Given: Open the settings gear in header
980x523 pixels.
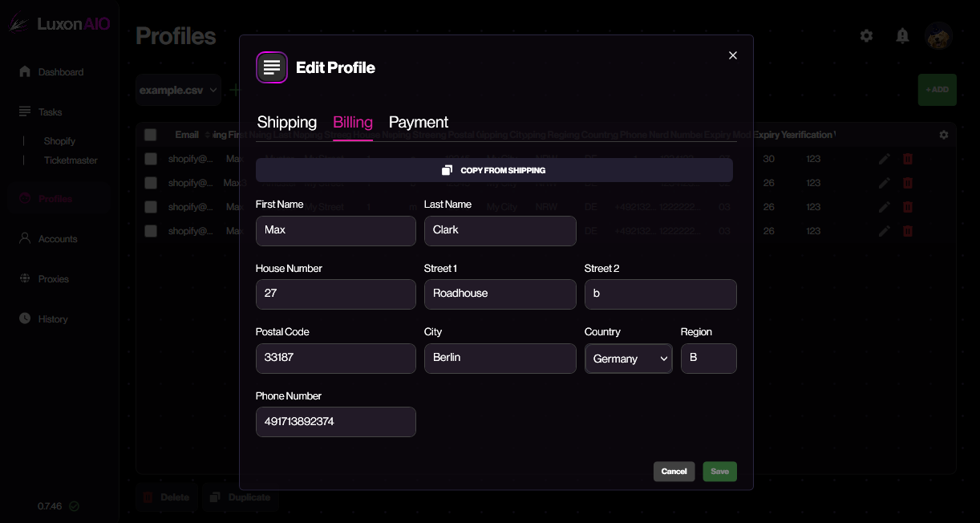Looking at the screenshot, I should click(866, 36).
